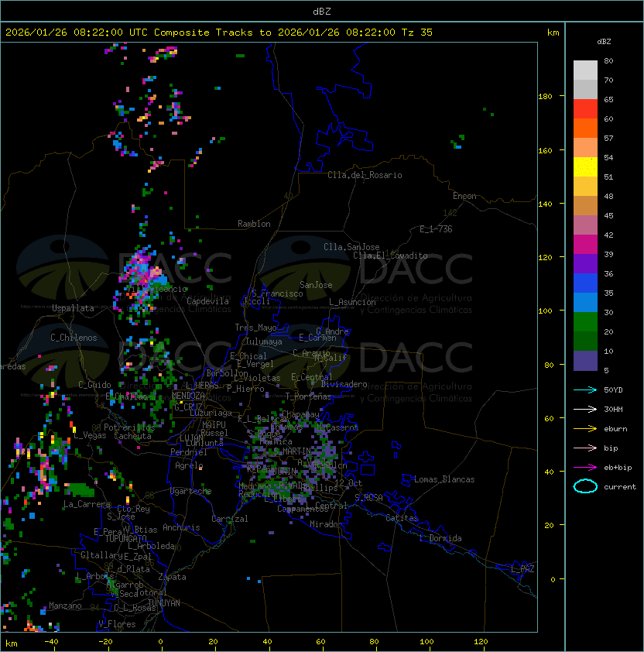Click the royal blue swatch next to 36

pyautogui.click(x=585, y=283)
